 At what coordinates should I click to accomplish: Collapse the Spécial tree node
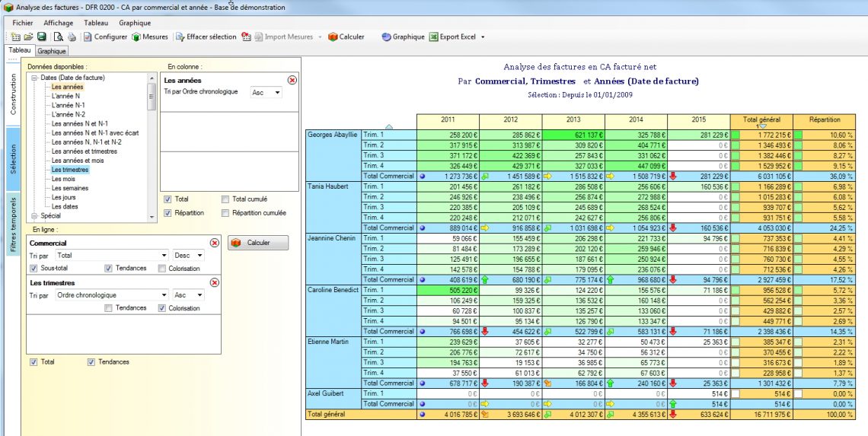point(34,216)
